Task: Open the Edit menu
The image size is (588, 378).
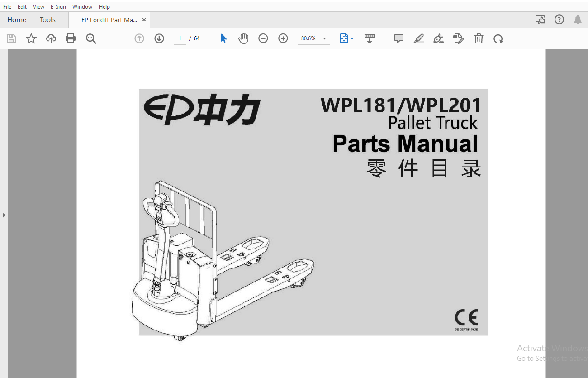Action: pyautogui.click(x=22, y=7)
